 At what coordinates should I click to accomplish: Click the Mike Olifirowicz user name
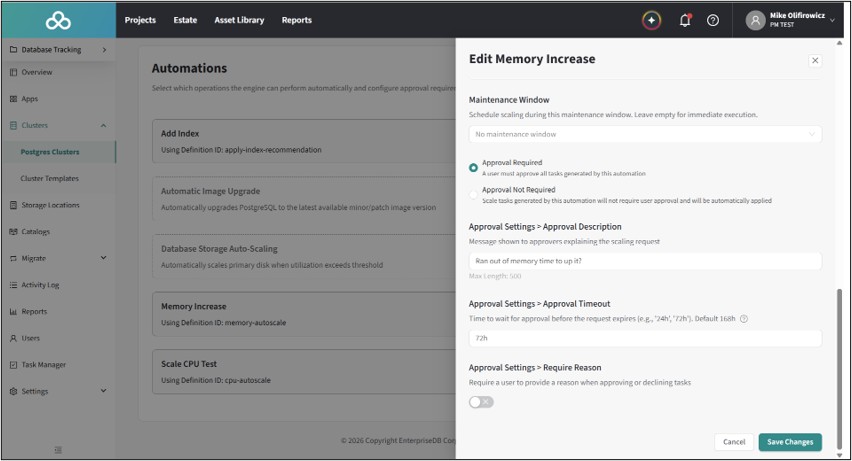pyautogui.click(x=797, y=16)
